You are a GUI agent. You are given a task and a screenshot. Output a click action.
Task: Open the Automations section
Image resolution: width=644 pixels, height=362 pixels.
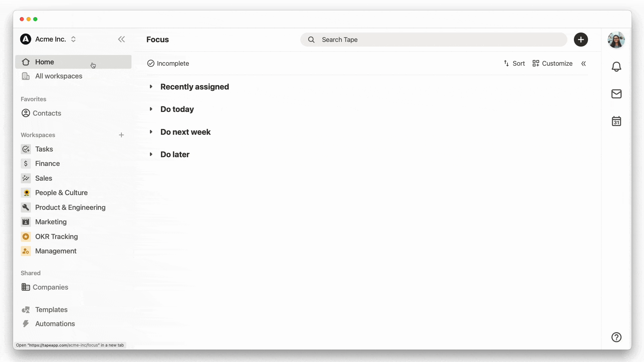pyautogui.click(x=55, y=323)
